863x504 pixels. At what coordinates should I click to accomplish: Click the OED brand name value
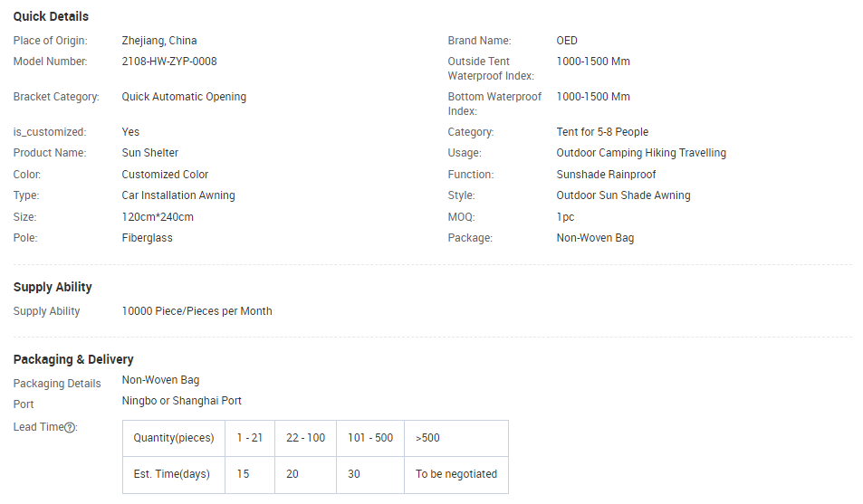click(x=567, y=41)
